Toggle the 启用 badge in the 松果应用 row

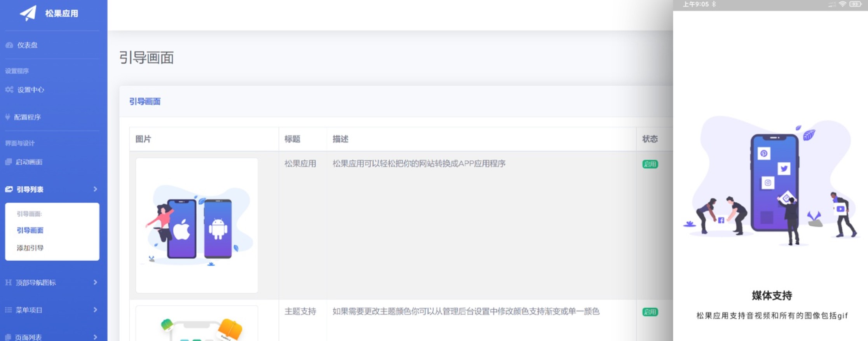coord(650,164)
